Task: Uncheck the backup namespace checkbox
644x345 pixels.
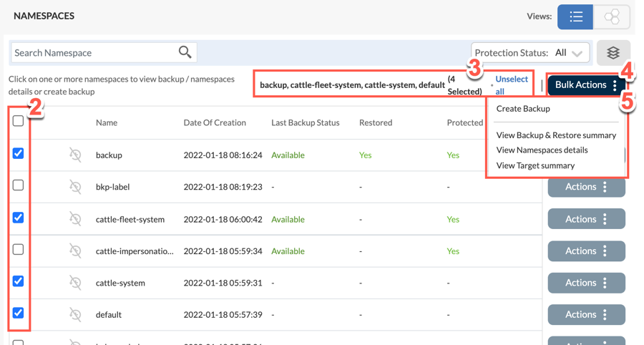Action: click(x=19, y=153)
